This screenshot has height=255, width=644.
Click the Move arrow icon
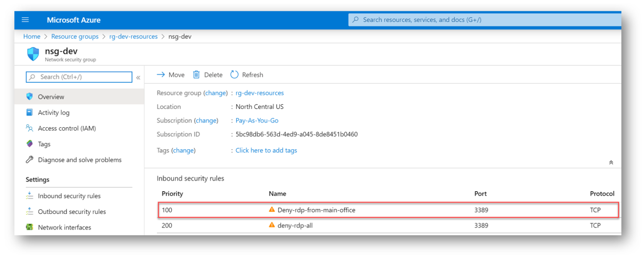pos(161,75)
